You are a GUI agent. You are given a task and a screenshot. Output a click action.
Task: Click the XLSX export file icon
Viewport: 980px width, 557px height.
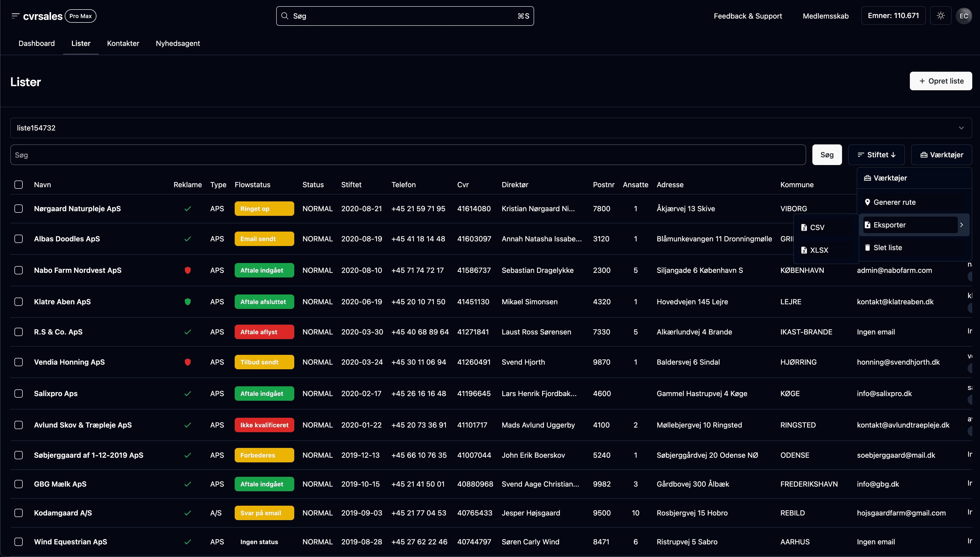[x=804, y=250]
